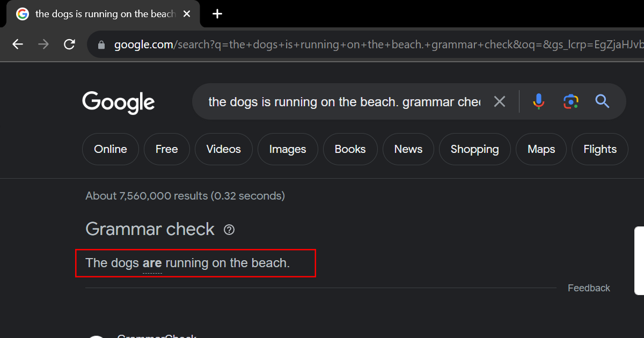Image resolution: width=644 pixels, height=338 pixels.
Task: Close the current browser tab
Action: tap(187, 14)
